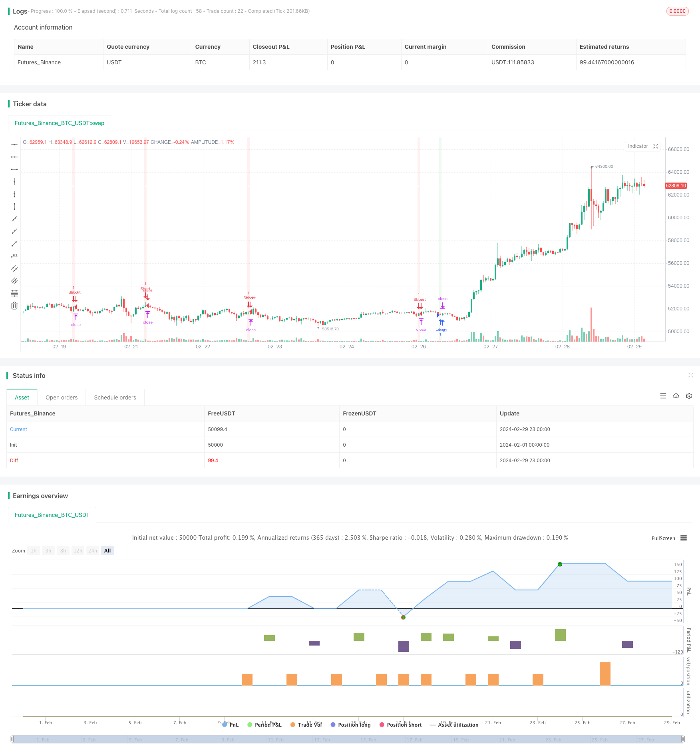Select the vertical straight line drawing tool
Screen dimensions: 700x755
point(14,182)
